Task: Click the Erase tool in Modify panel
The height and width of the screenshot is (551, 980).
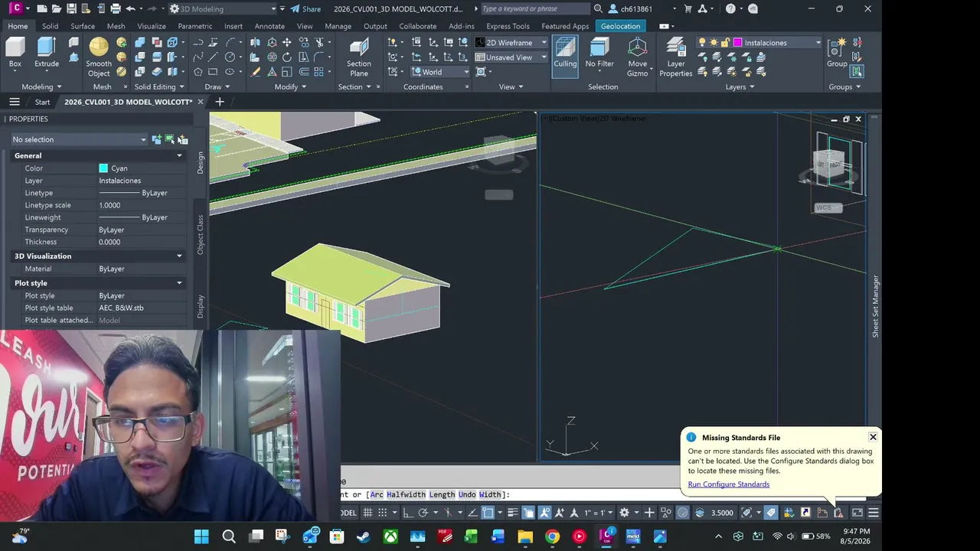Action: coord(256,71)
